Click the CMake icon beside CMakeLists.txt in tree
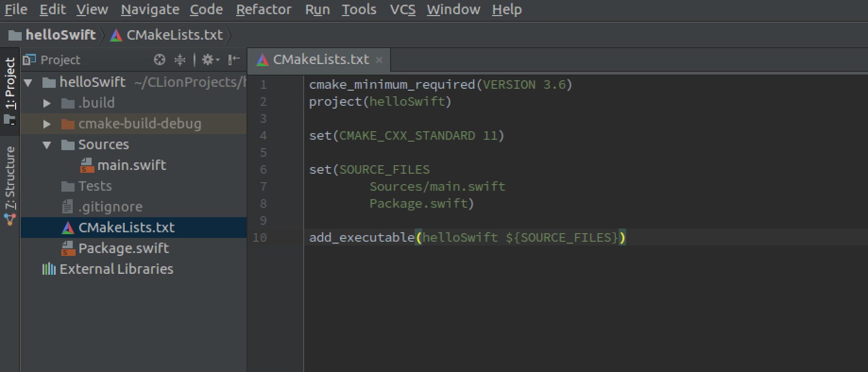 pyautogui.click(x=68, y=228)
